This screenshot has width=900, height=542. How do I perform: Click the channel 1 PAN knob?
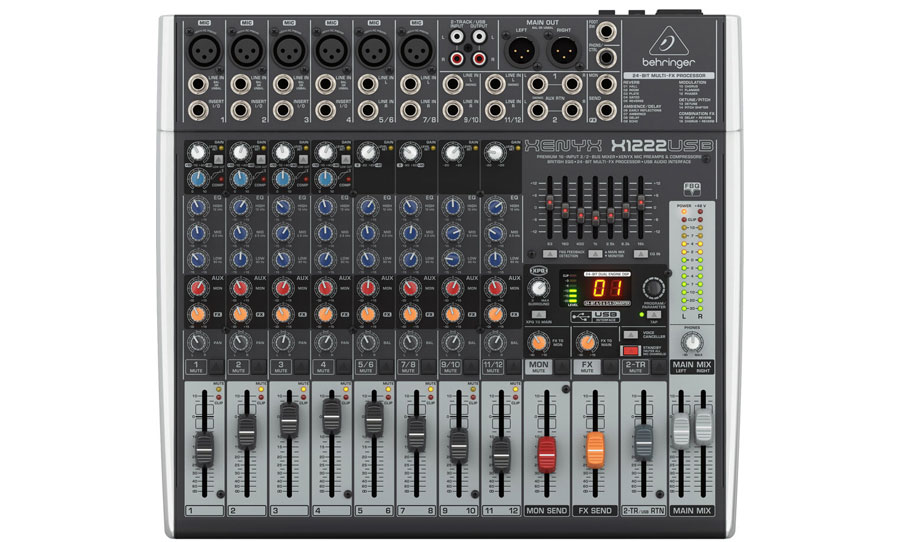[197, 342]
